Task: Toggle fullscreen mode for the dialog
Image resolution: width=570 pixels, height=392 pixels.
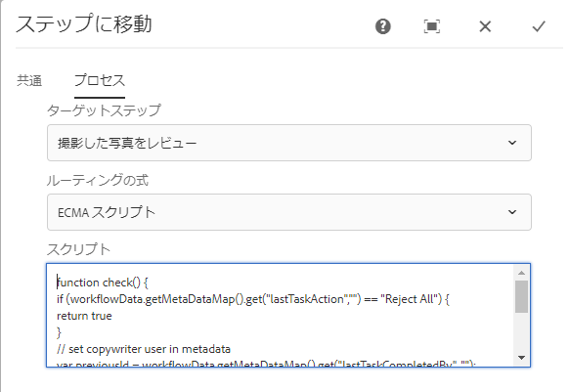Action: (432, 26)
